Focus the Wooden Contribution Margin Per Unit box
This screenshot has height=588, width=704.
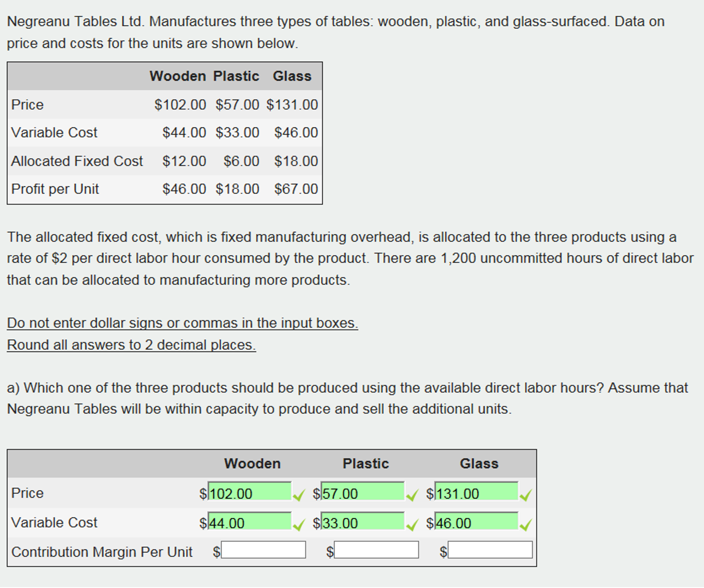point(263,549)
